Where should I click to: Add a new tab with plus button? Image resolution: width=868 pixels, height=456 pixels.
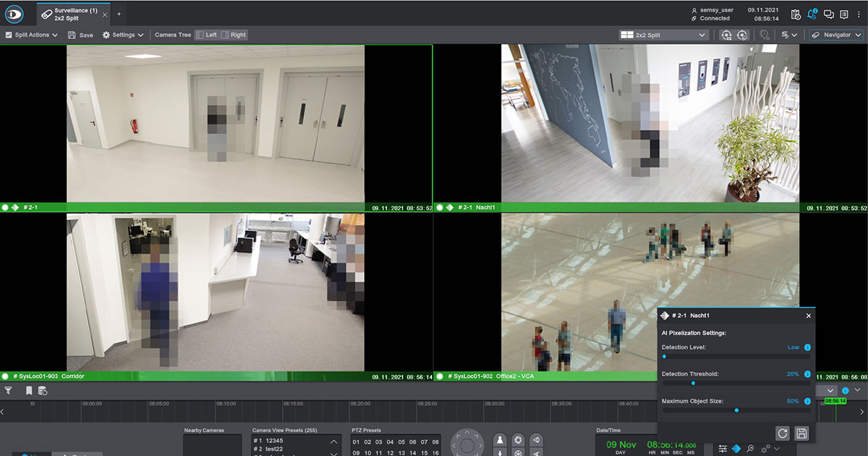(x=119, y=14)
